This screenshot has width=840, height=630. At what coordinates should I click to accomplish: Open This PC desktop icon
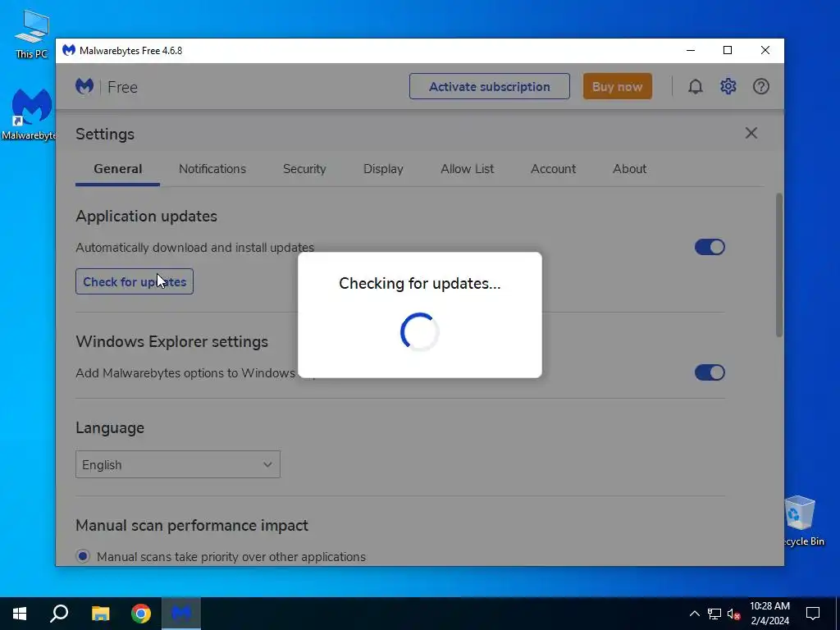(31, 34)
